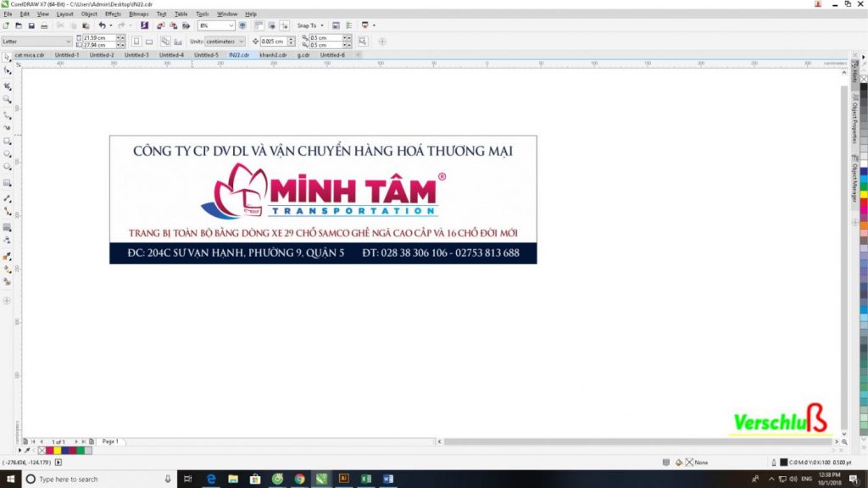Open the Units centimeters dropdown

tap(241, 42)
